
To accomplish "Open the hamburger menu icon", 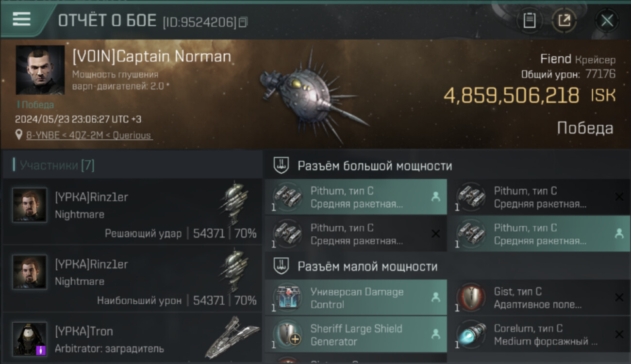I will 21,19.
